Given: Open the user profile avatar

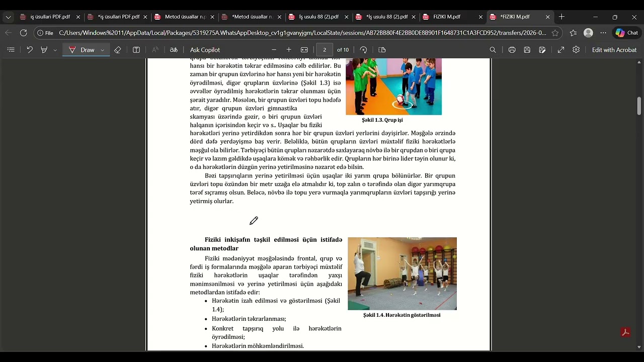Looking at the screenshot, I should [x=588, y=33].
